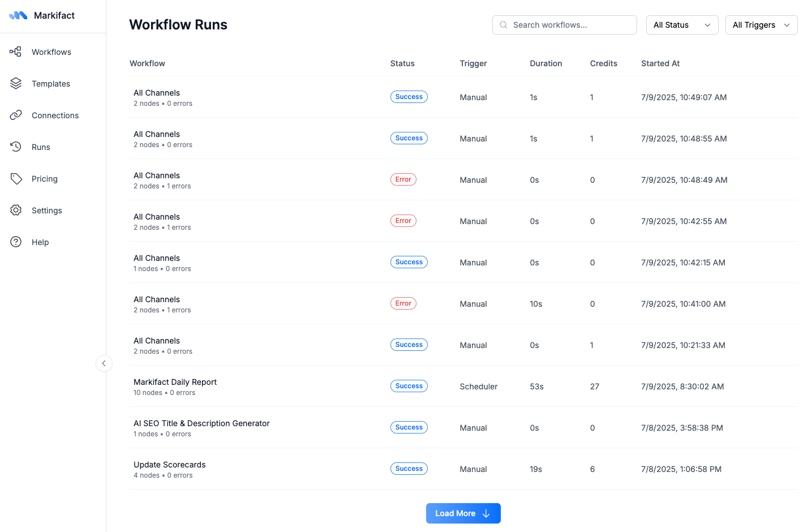Collapse the sidebar using the chevron

104,363
